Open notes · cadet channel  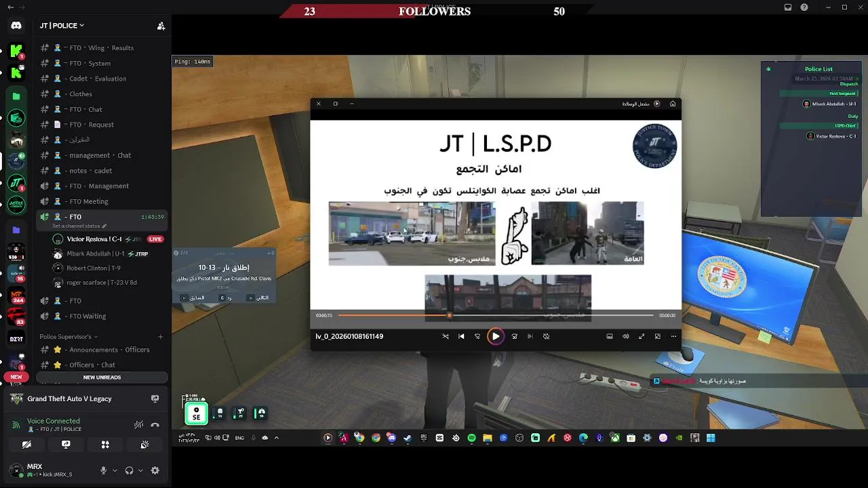[x=102, y=171]
